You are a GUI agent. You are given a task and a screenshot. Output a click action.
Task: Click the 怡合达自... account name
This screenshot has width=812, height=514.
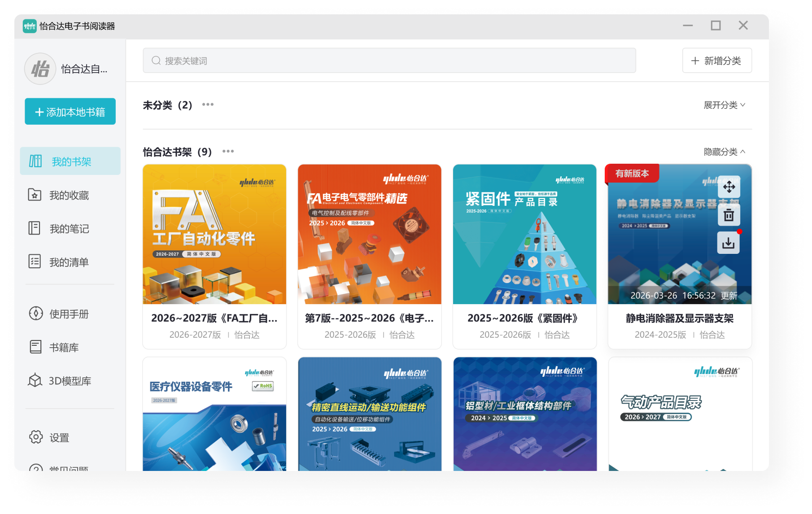coord(84,69)
